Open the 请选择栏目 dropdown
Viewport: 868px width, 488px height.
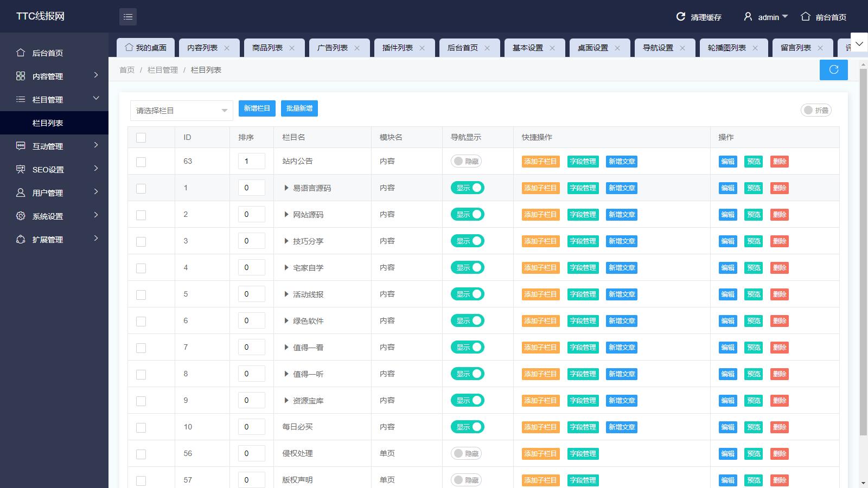(181, 111)
